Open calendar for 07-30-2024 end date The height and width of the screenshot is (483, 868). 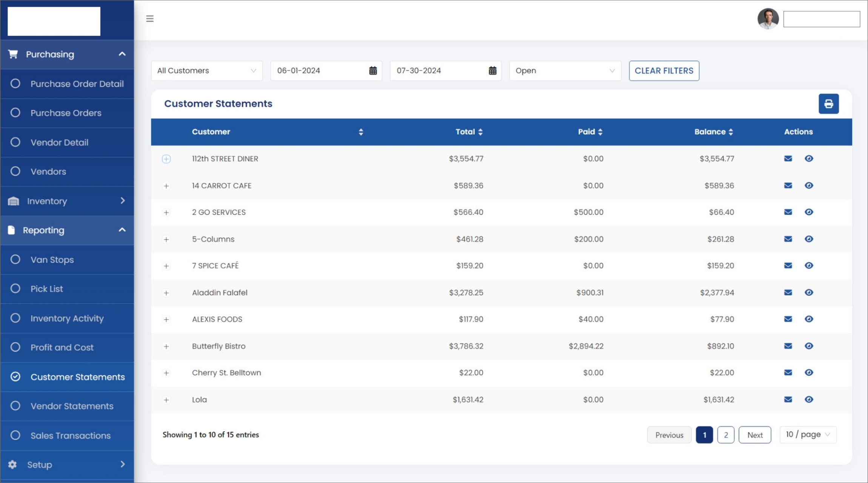pos(492,71)
